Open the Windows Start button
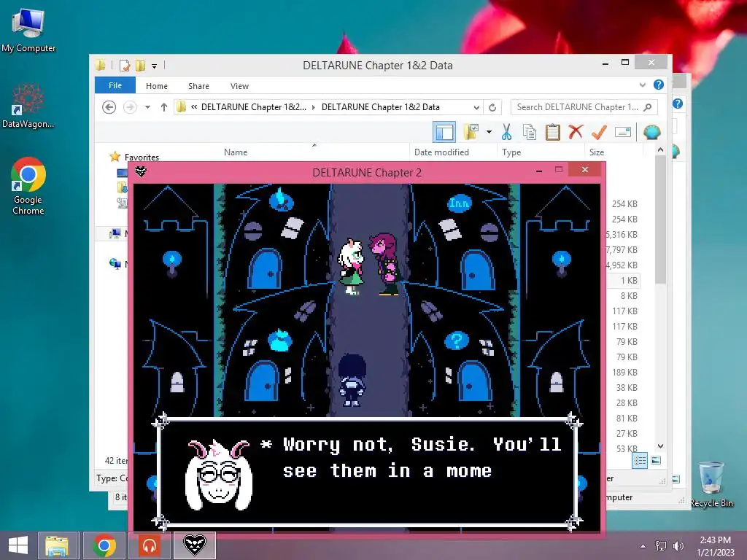The height and width of the screenshot is (560, 747). (x=18, y=545)
